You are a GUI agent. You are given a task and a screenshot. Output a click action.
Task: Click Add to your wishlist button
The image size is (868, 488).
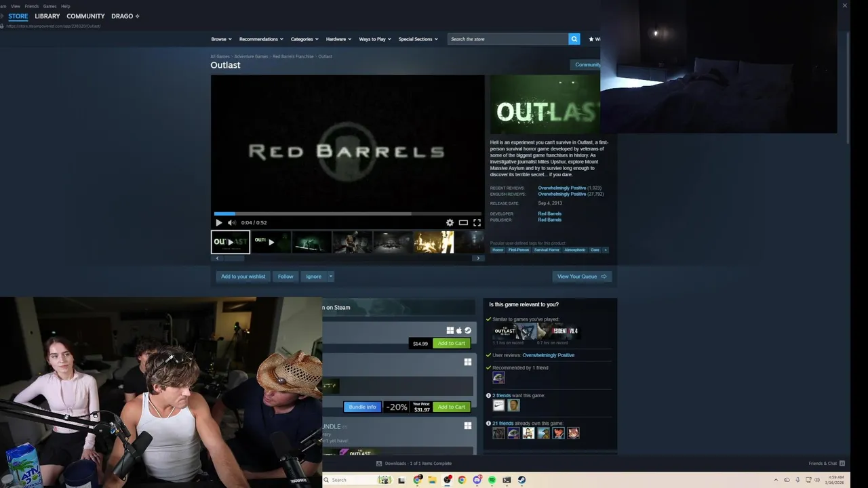(243, 277)
